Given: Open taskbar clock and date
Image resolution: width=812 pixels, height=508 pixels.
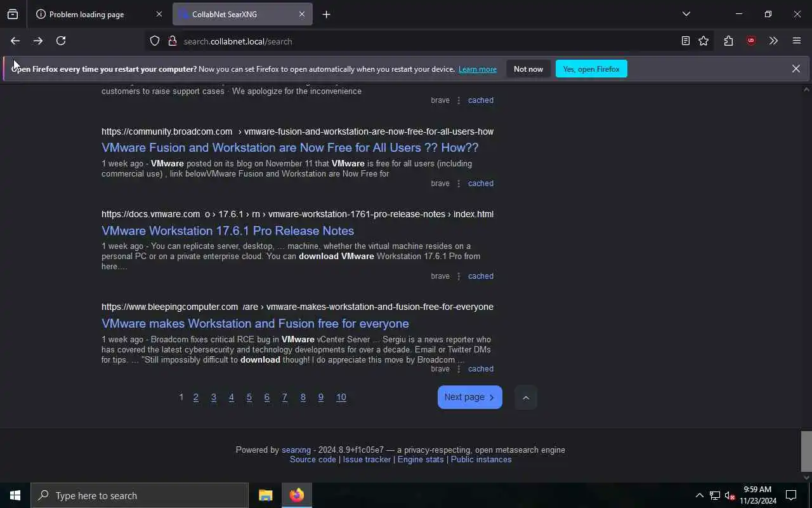Looking at the screenshot, I should (758, 495).
